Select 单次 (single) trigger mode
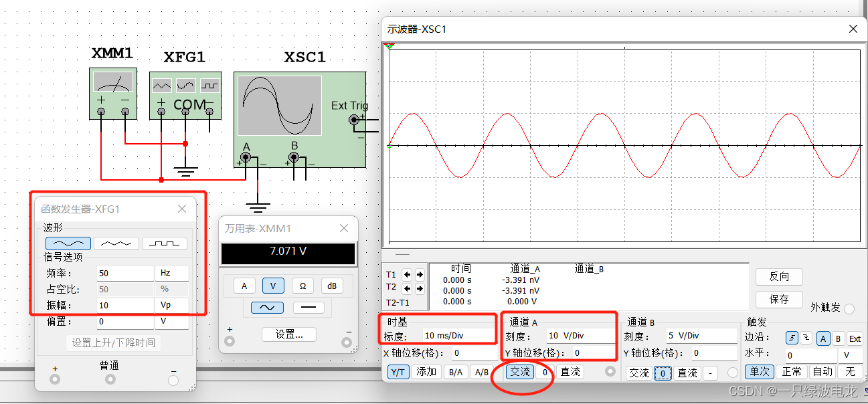The height and width of the screenshot is (404, 868). pos(761,371)
